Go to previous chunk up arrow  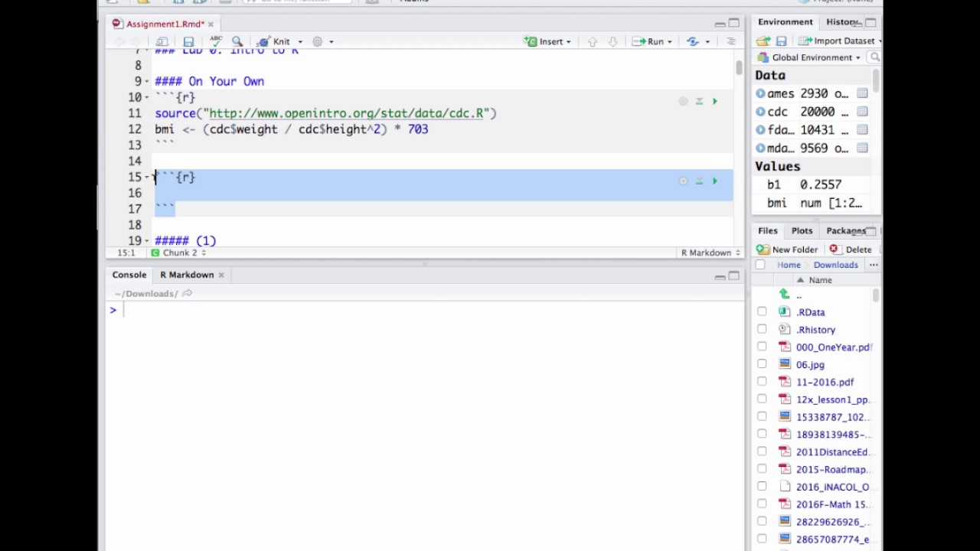(592, 41)
